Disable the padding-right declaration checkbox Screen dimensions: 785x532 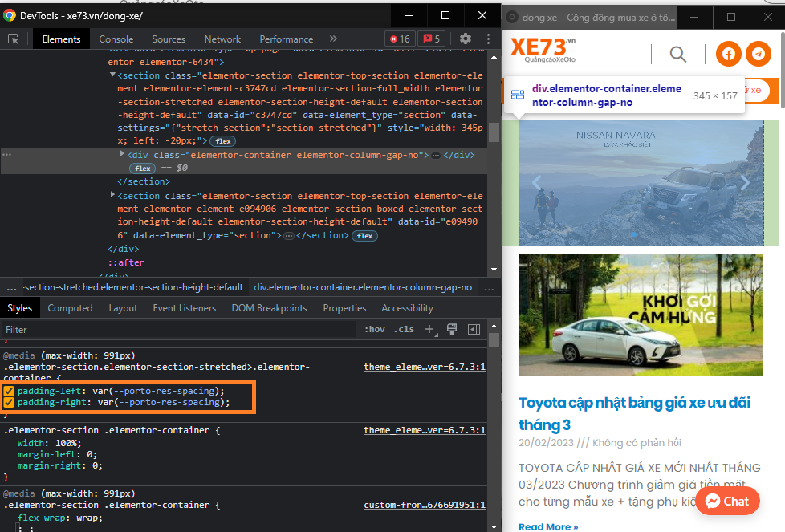coord(9,402)
